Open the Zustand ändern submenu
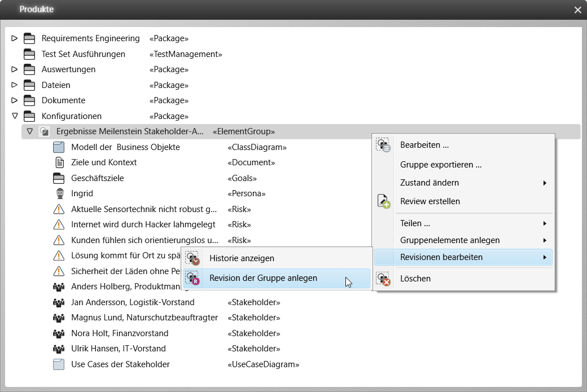The image size is (587, 392). [473, 183]
